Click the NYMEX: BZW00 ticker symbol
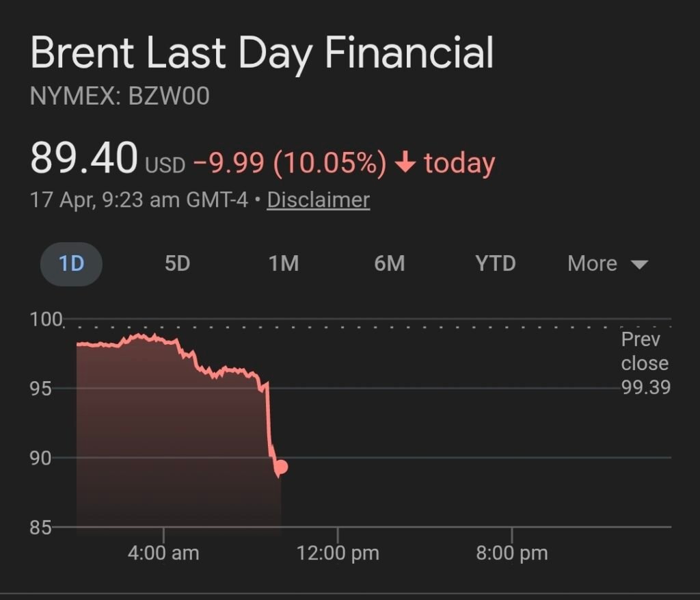Viewport: 700px width, 600px height. [120, 96]
